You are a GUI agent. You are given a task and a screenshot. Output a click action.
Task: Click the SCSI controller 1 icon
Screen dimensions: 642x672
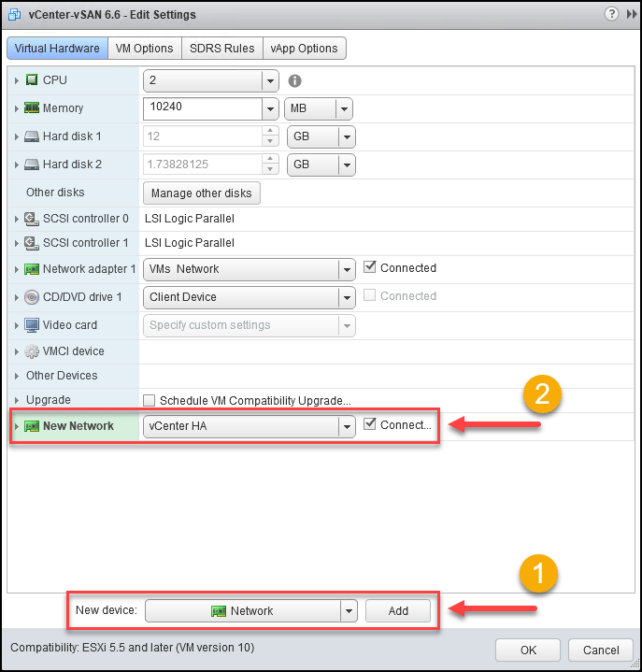click(32, 243)
